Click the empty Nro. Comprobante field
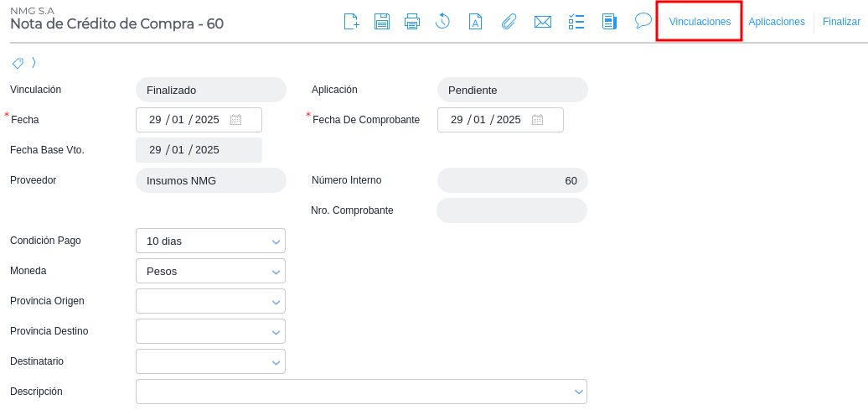Viewport: 868px width, 410px height. [x=512, y=210]
